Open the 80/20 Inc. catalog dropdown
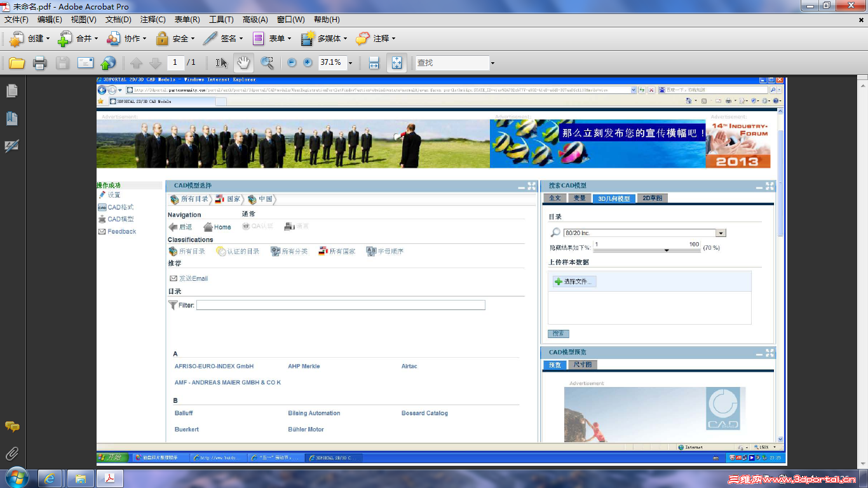The image size is (868, 488). [721, 233]
